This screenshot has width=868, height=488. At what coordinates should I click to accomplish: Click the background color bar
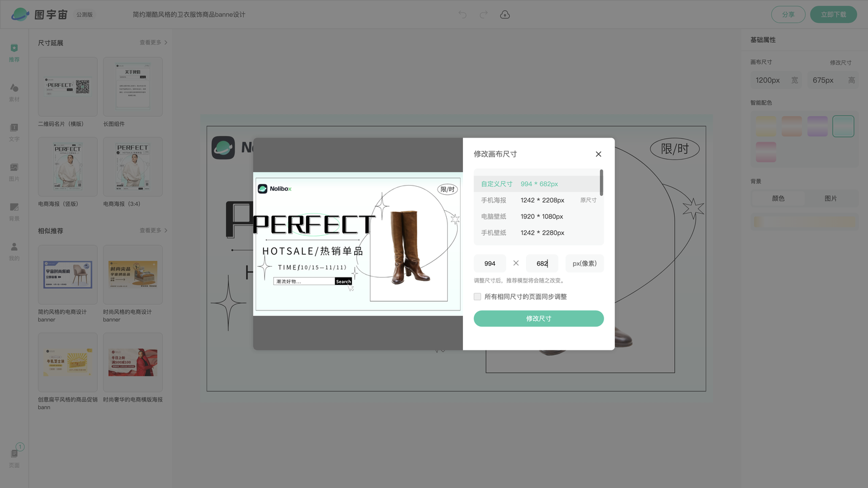click(804, 221)
